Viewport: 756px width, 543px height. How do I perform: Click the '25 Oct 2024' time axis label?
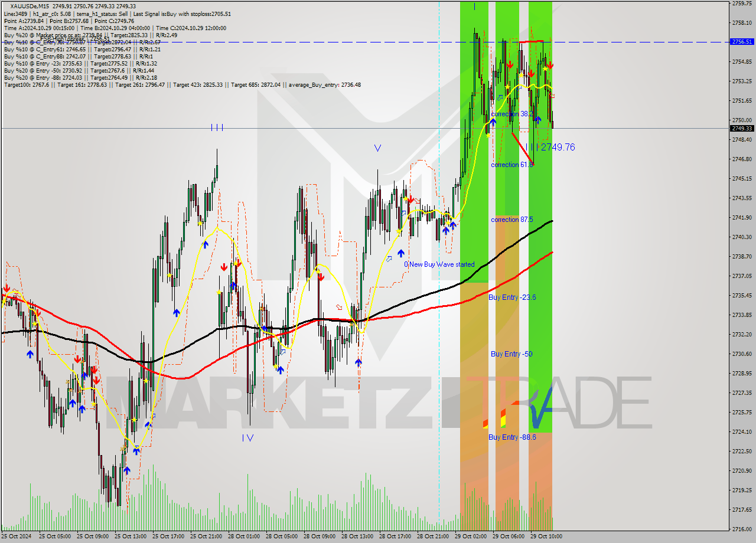coord(17,537)
